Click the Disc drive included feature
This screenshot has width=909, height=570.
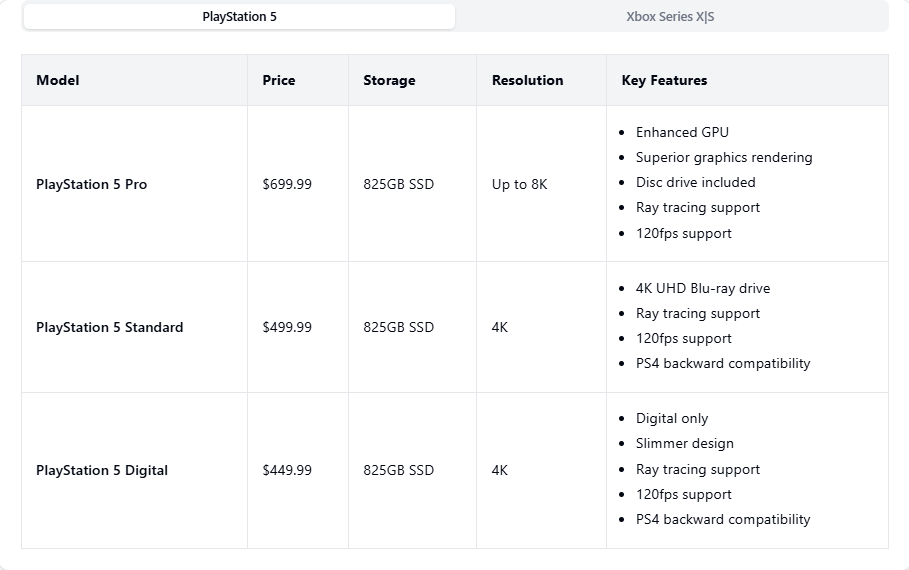click(x=695, y=182)
